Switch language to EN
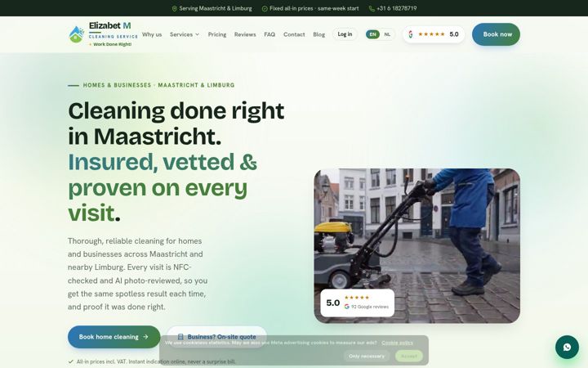 click(x=372, y=34)
